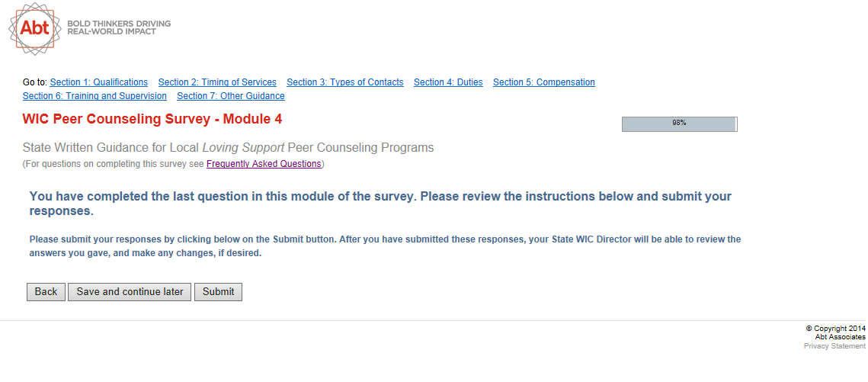This screenshot has width=868, height=382.
Task: Navigate to Section 4: Duties
Action: pyautogui.click(x=448, y=82)
